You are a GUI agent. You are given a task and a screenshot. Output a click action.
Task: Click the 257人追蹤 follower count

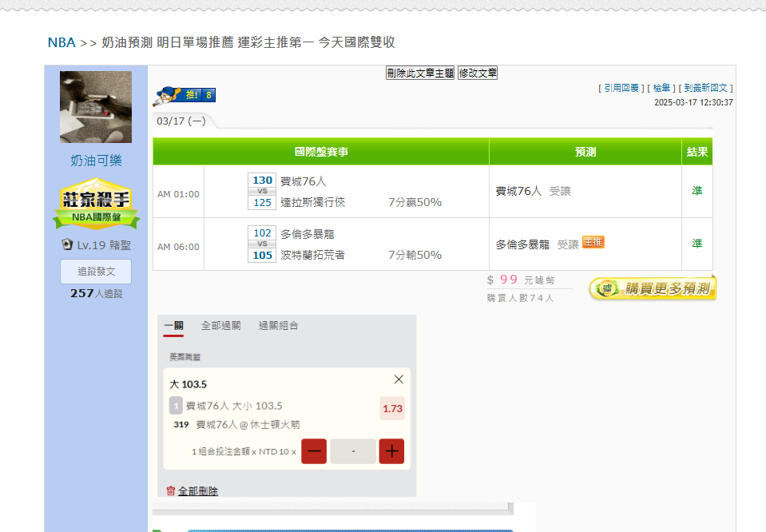coord(96,294)
